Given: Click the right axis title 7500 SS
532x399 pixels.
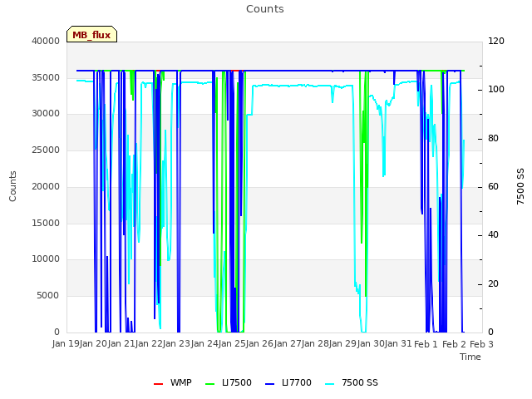Looking at the screenshot, I should (520, 186).
